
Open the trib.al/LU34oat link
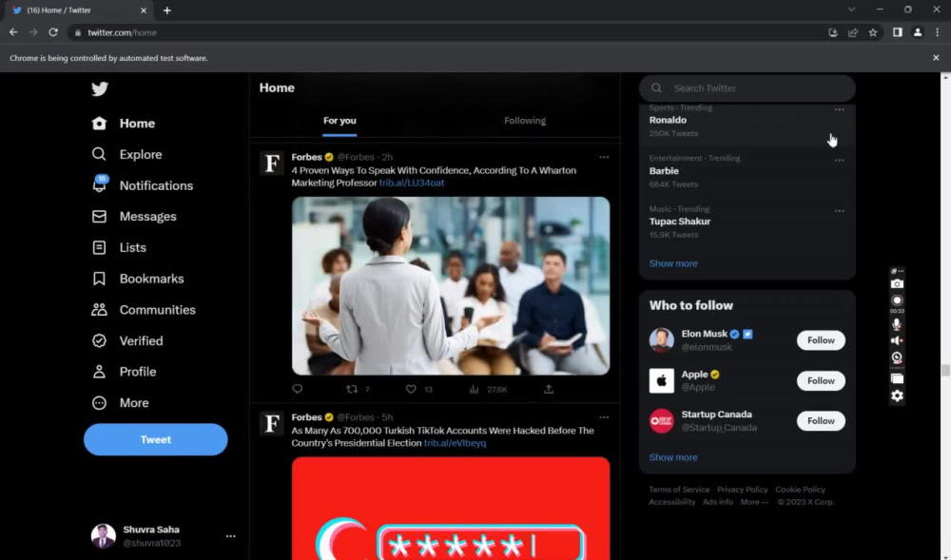(x=412, y=183)
